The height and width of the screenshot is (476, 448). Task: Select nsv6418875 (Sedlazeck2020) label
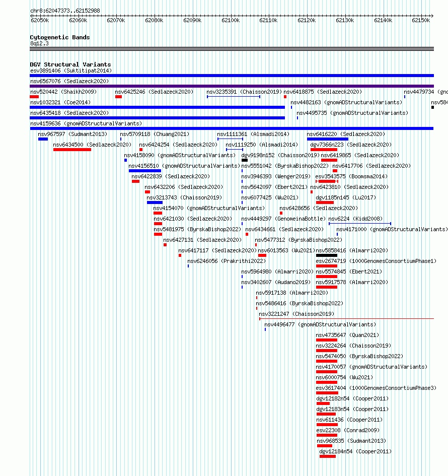tap(323, 92)
